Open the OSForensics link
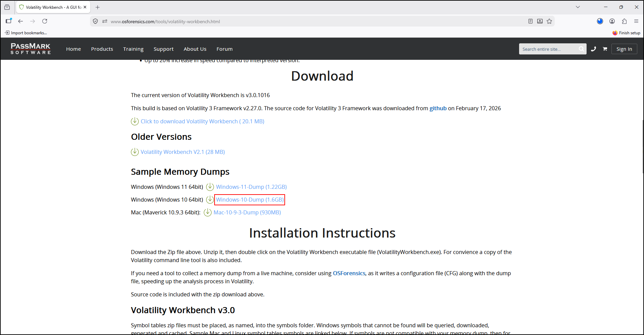The image size is (644, 335). pyautogui.click(x=349, y=273)
